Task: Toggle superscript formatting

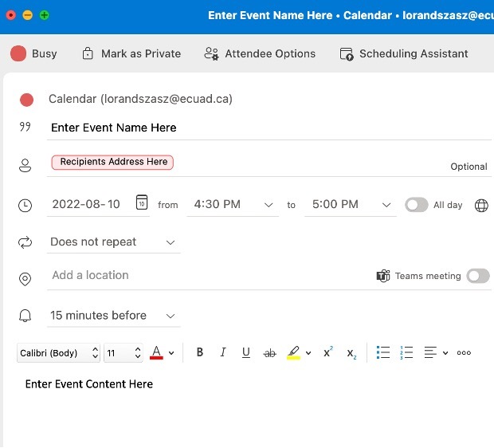Action: (328, 352)
